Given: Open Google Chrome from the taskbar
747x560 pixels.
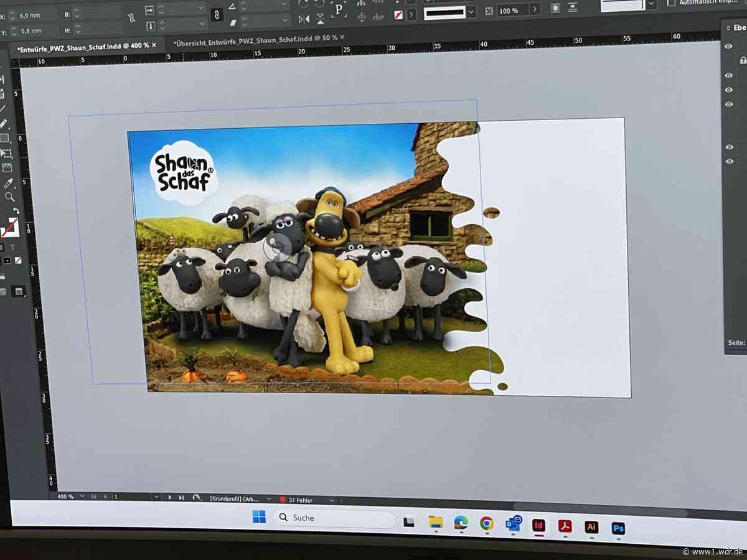Looking at the screenshot, I should click(487, 523).
